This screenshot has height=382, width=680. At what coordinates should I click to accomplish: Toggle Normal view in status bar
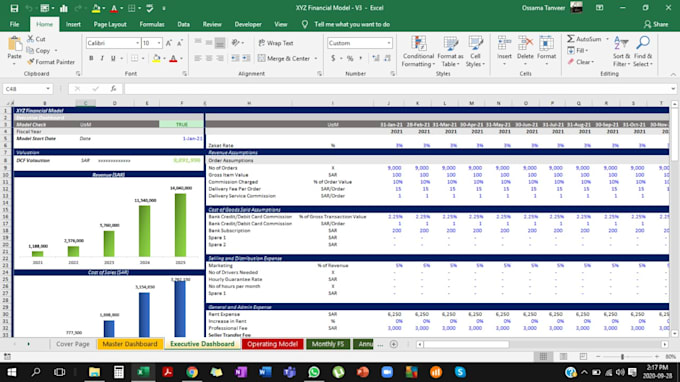coord(543,356)
